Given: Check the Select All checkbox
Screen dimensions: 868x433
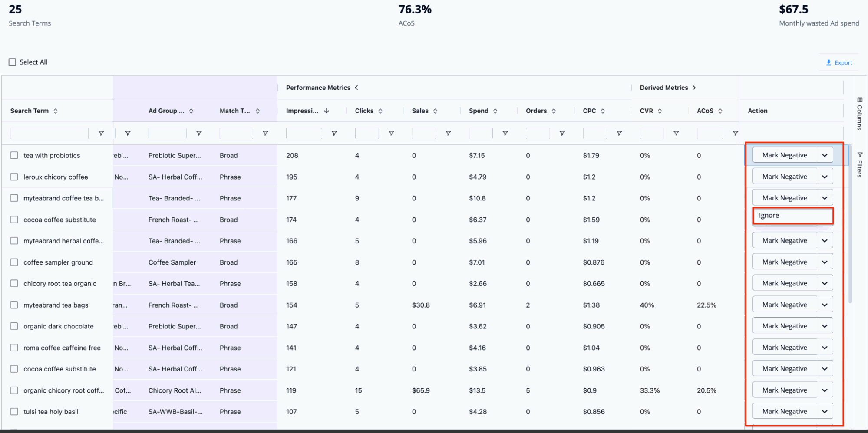Looking at the screenshot, I should pyautogui.click(x=12, y=62).
